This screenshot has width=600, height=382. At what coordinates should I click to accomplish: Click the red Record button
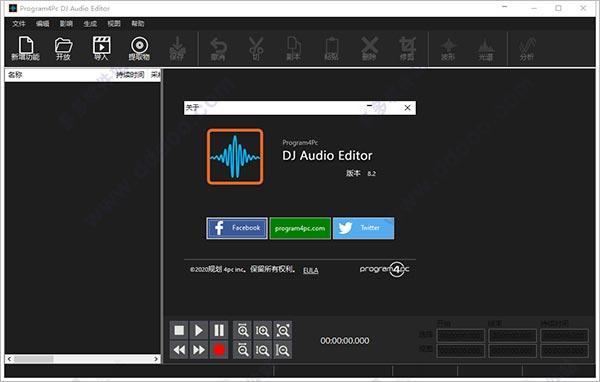pos(219,350)
